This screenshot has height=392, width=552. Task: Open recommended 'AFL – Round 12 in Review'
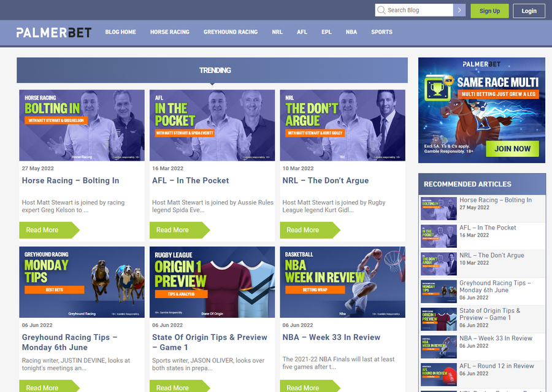[497, 366]
